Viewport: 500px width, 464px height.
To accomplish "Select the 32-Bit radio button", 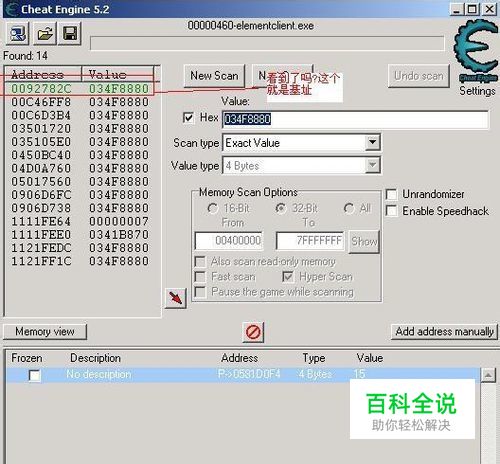I will (281, 209).
